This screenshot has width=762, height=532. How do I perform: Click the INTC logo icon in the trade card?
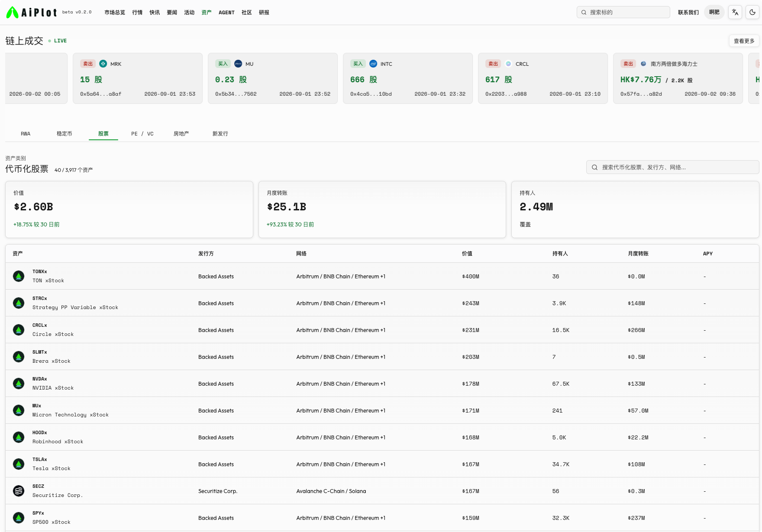coord(373,64)
